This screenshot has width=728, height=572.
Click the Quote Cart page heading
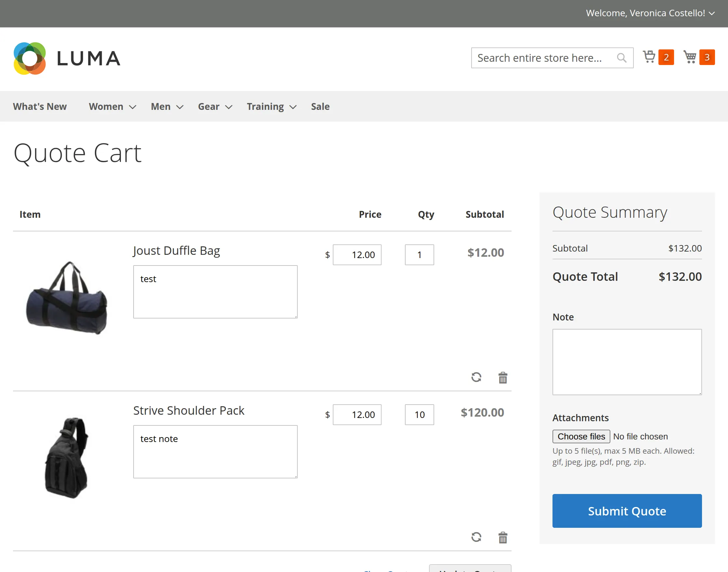tap(77, 153)
